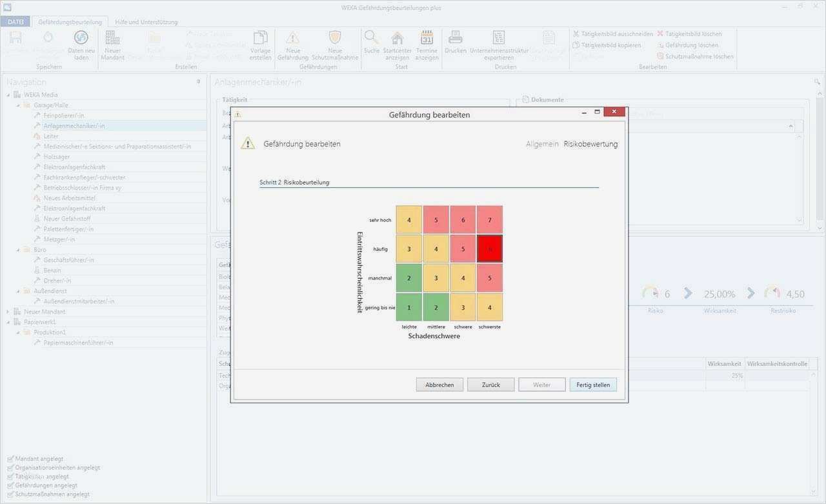Click Gefährdung löschen in the ribbon
The height and width of the screenshot is (504, 826).
[688, 45]
